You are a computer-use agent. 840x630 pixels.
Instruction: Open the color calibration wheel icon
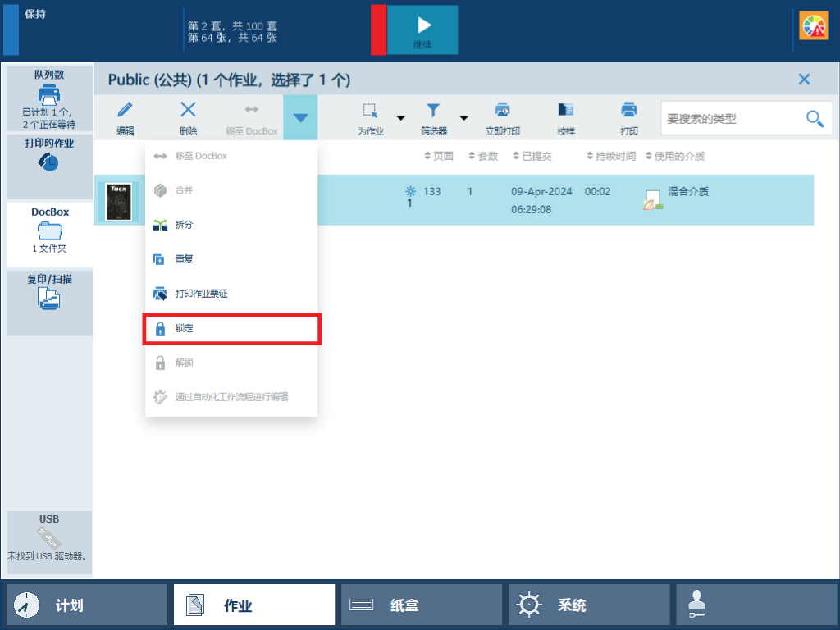click(x=813, y=25)
